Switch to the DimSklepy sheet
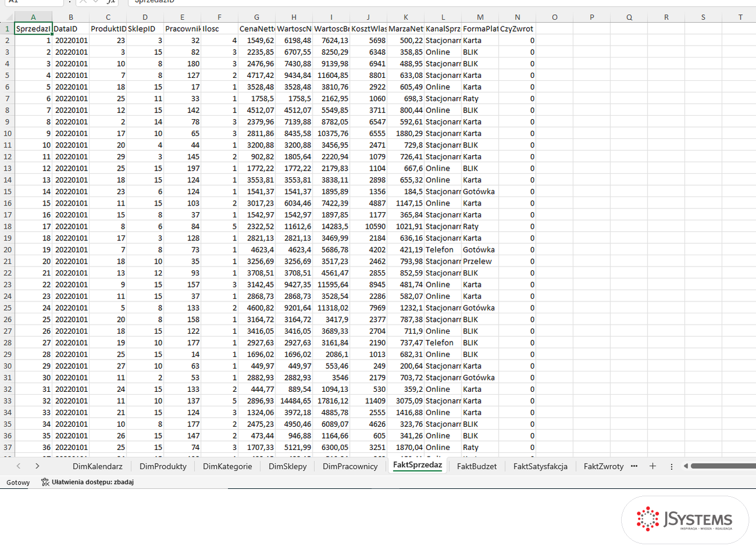This screenshot has width=756, height=551. pos(288,466)
